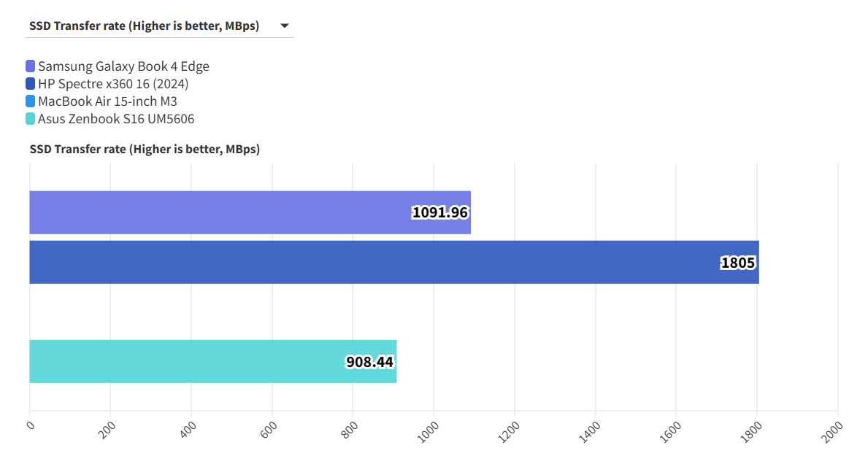Click the 2000 axis tick label

click(x=831, y=428)
